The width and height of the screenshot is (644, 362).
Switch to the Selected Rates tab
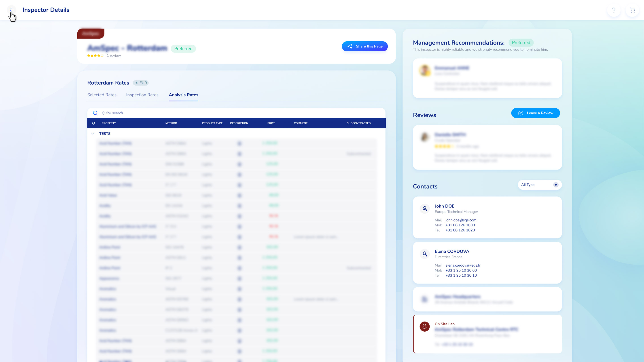pos(102,95)
